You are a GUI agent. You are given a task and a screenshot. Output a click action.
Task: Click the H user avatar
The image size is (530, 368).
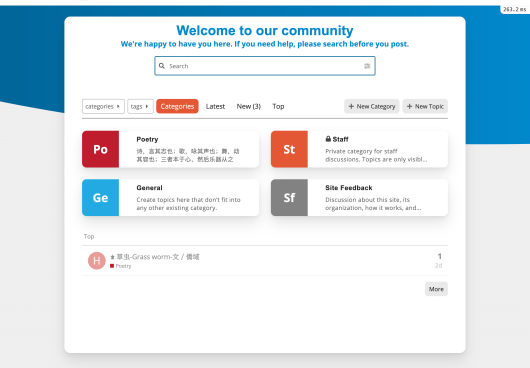click(x=97, y=261)
